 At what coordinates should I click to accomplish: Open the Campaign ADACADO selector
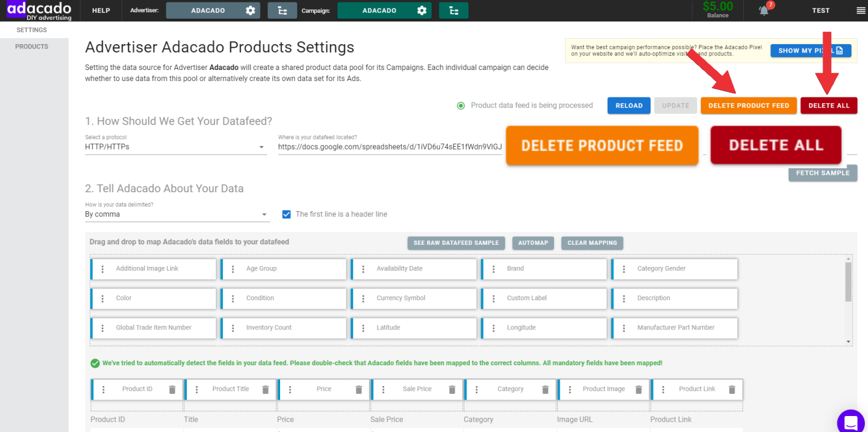tap(385, 10)
